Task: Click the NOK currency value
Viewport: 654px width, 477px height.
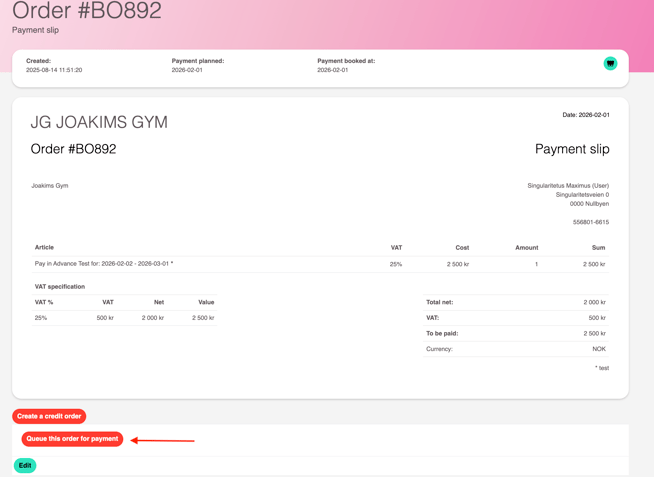Action: pyautogui.click(x=598, y=349)
